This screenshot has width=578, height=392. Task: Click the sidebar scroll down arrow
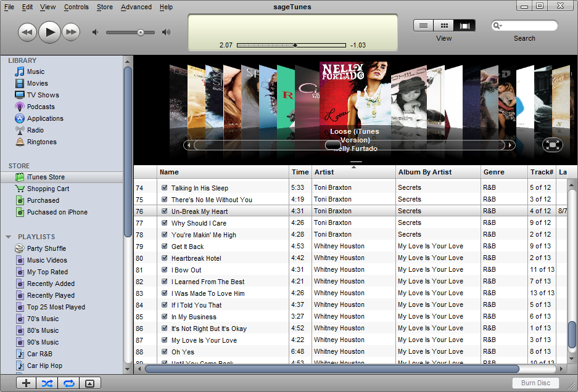click(x=128, y=369)
